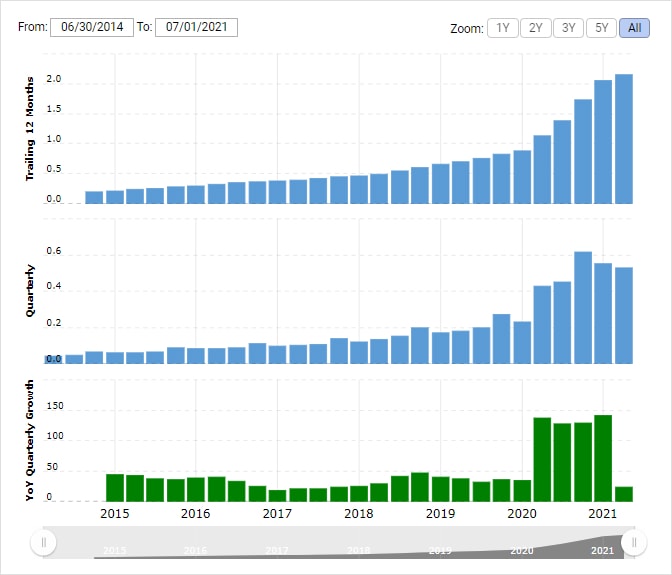Click the tallest Quarterly chart bar
672x575 pixels.
pyautogui.click(x=583, y=307)
